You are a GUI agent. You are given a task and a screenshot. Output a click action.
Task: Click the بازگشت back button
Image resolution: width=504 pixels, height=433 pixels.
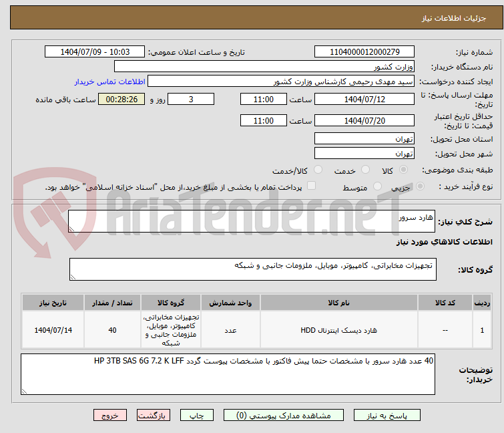154,416
